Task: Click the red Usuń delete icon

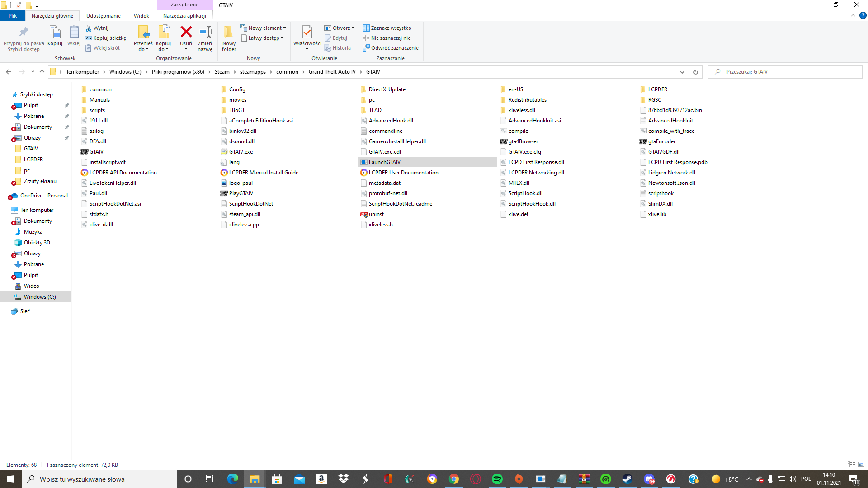Action: (x=186, y=33)
